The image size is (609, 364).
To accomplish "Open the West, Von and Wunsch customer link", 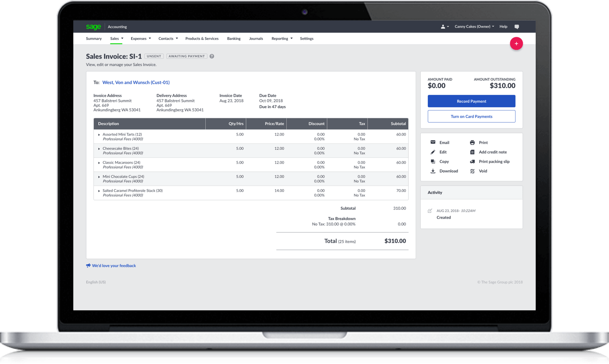I will tap(136, 82).
